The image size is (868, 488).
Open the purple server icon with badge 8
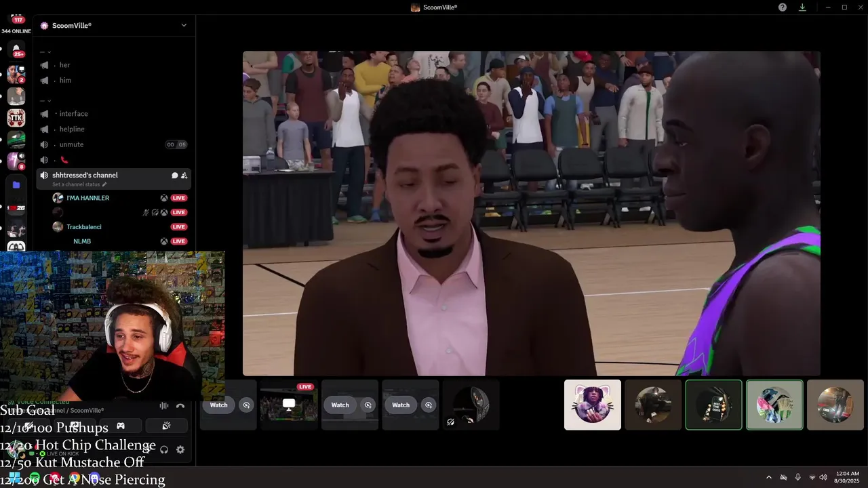[16, 161]
